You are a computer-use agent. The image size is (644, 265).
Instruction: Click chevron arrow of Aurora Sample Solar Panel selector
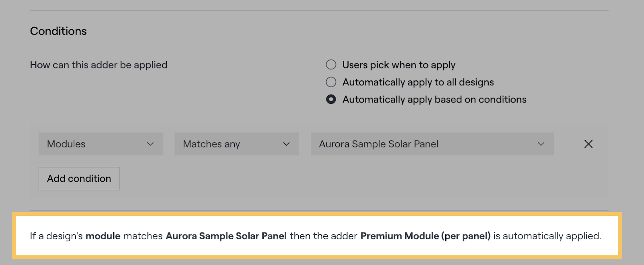click(541, 144)
